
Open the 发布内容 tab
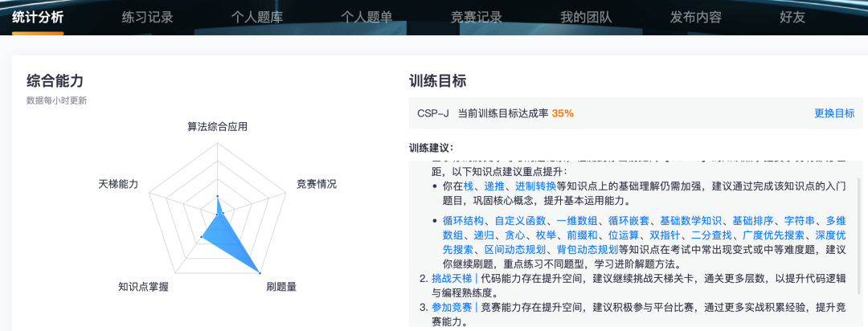[696, 17]
